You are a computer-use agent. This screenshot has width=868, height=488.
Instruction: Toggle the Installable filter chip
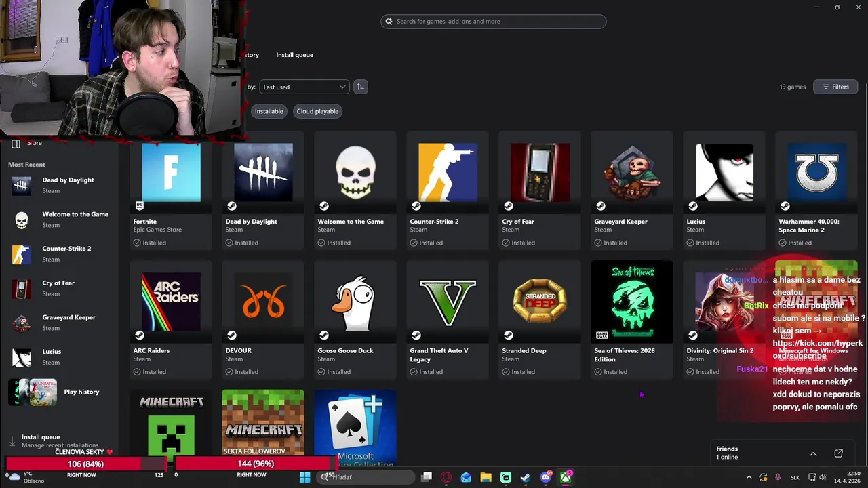click(x=269, y=111)
